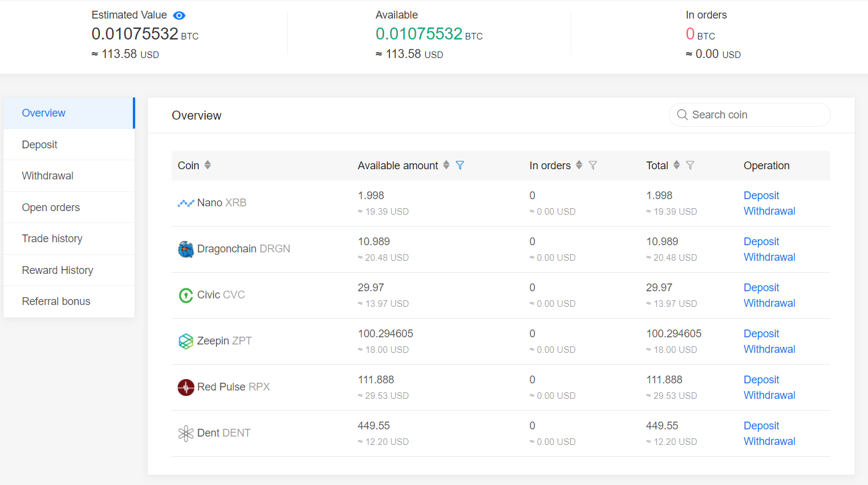Click Dragonchain available amount 10.989

point(374,242)
